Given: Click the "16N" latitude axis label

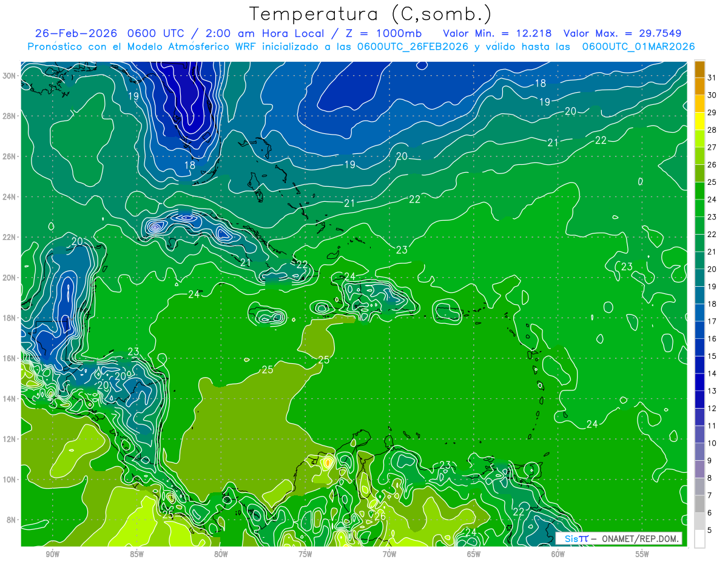Looking at the screenshot, I should [x=9, y=358].
